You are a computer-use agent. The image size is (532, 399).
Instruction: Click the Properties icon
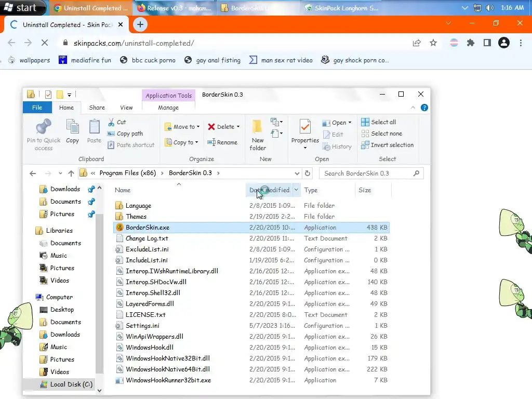point(304,127)
